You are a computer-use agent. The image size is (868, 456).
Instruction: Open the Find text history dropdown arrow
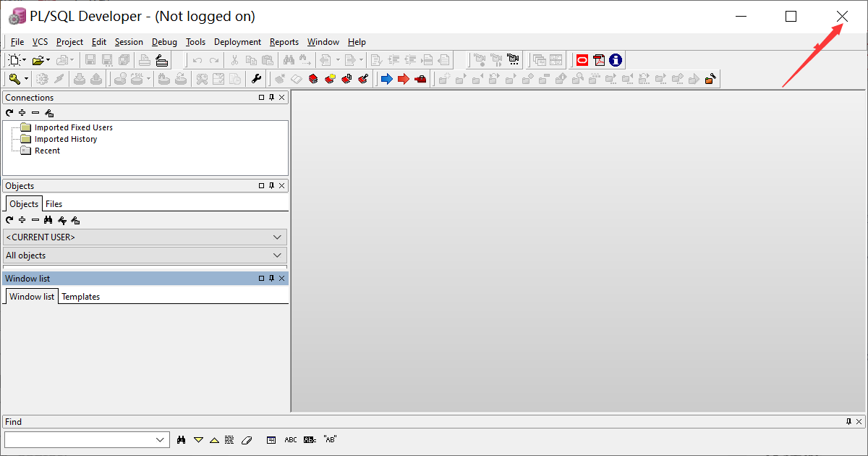coord(161,439)
